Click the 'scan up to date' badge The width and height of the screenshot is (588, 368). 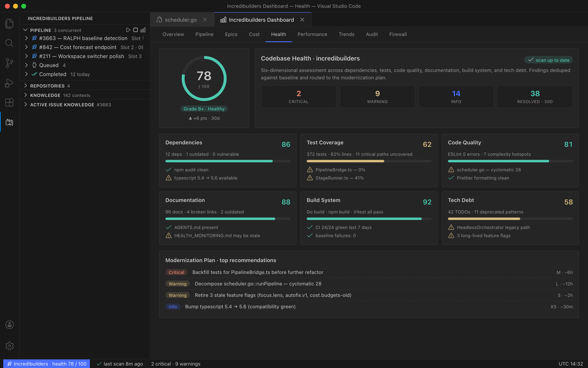pos(548,60)
